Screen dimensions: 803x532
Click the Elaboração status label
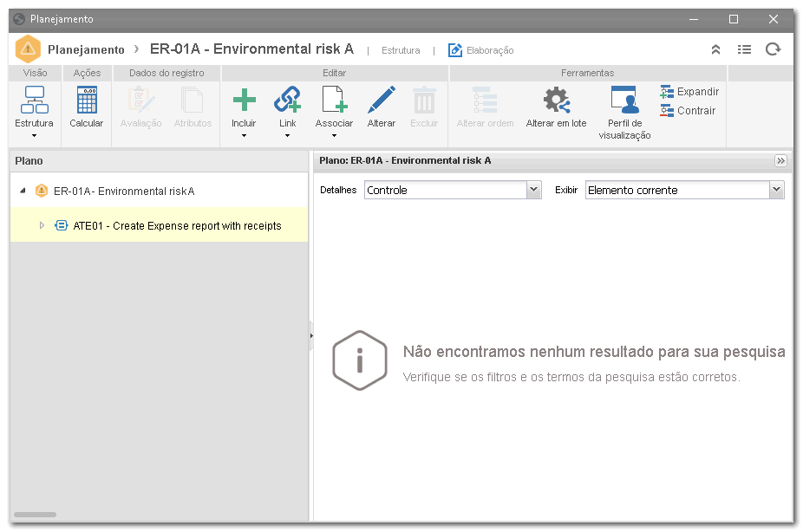490,50
